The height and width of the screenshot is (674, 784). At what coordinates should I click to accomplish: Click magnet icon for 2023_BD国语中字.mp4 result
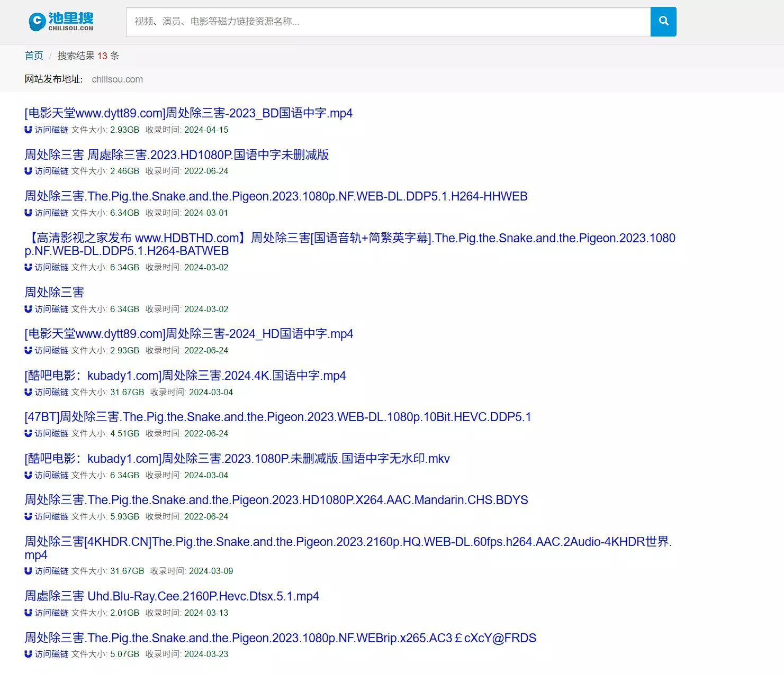coord(28,130)
